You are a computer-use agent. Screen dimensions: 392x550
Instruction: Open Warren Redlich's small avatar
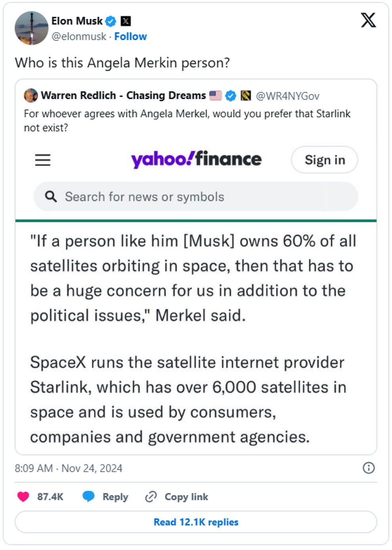click(31, 95)
